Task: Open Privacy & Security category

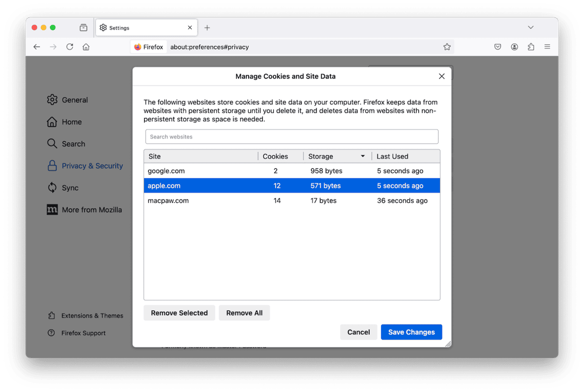Action: point(85,166)
